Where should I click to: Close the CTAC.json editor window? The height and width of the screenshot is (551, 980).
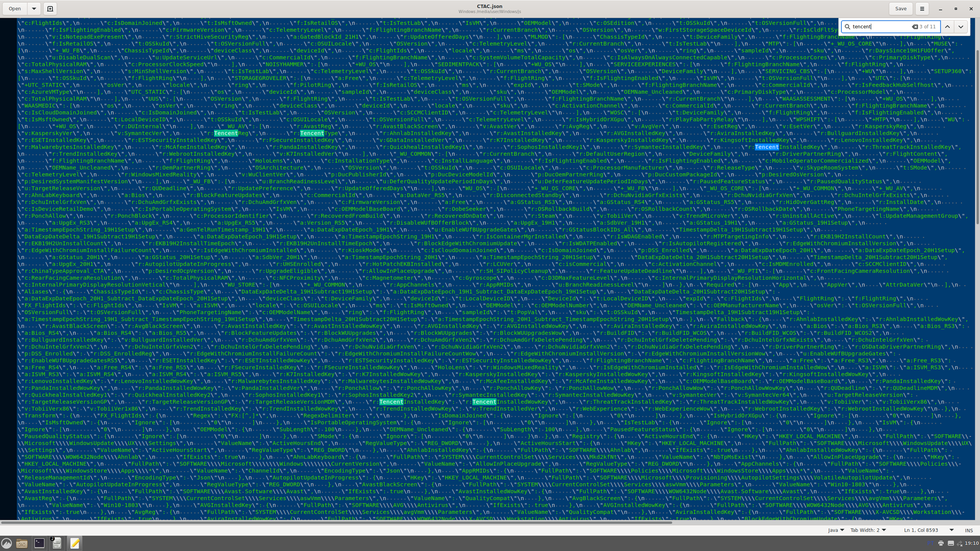pos(971,8)
